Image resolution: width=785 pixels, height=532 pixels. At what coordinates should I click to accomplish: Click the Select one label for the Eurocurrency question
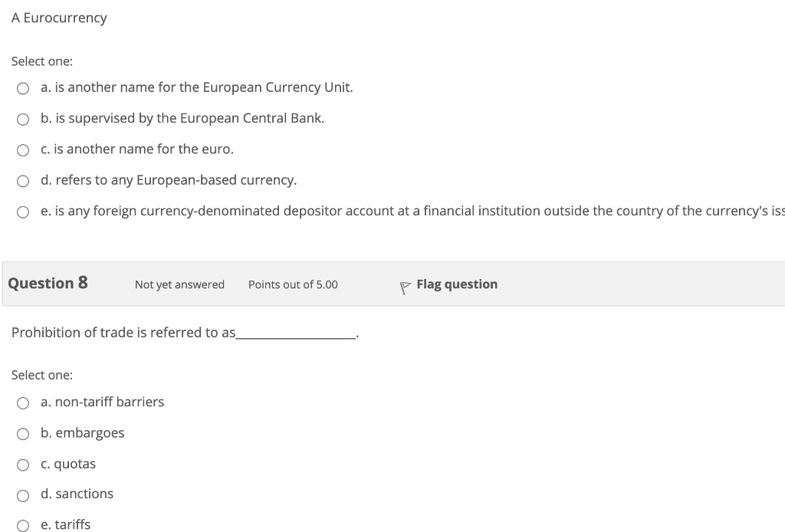(x=41, y=61)
